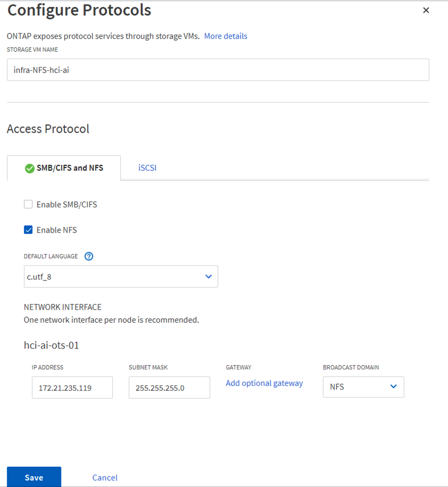448x487 pixels.
Task: Focus the Storage VM Name field
Action: click(218, 70)
